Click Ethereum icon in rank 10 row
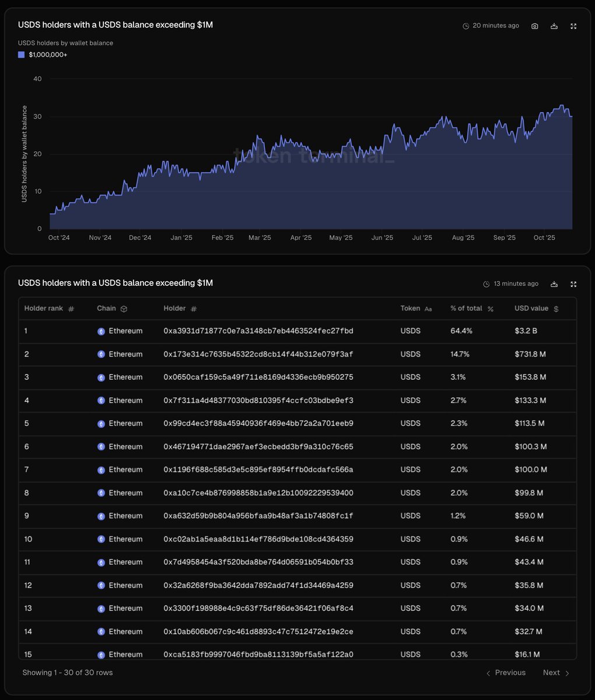 (101, 539)
